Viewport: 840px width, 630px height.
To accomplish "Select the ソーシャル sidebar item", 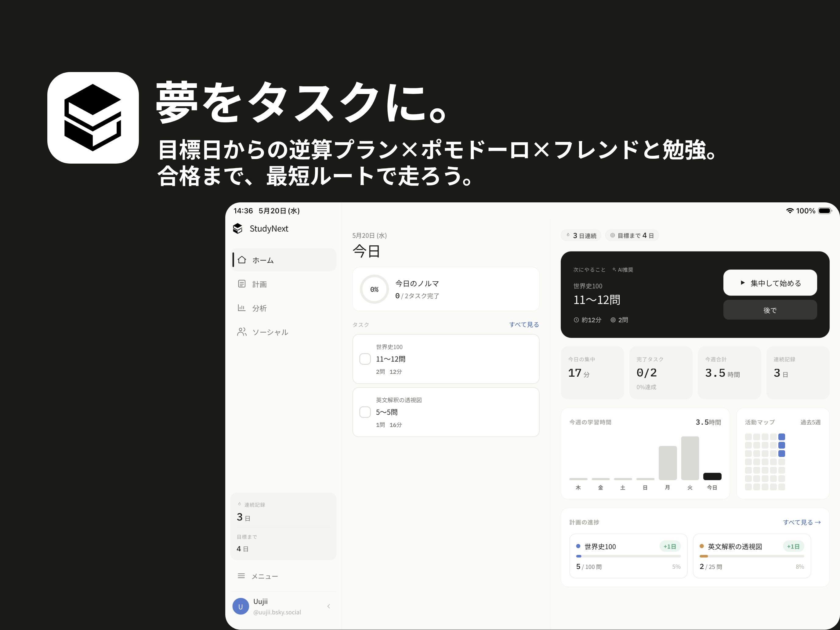I will (x=284, y=331).
